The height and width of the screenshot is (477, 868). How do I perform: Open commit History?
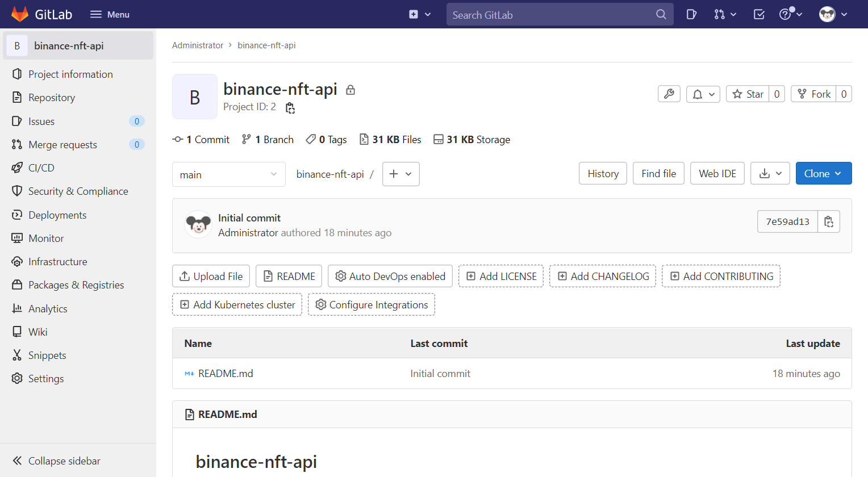[603, 173]
